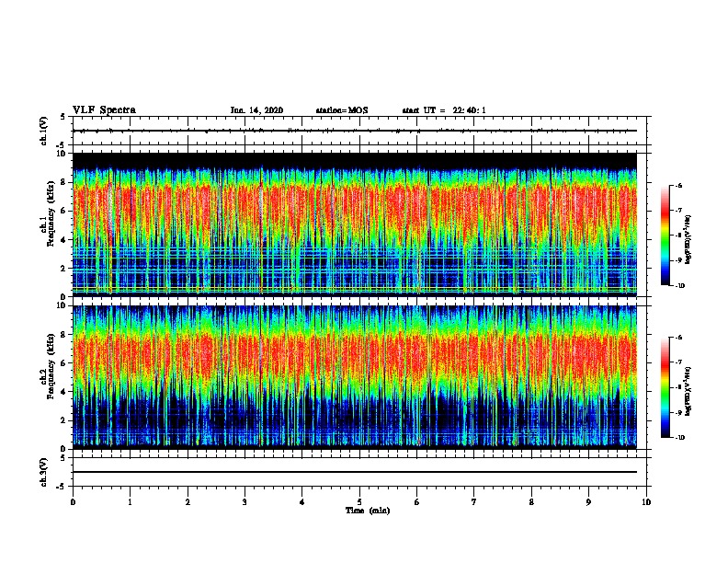Viewport: 728px width, 563px height.
Task: Click the "VLF Spectra" plot title
Action: pyautogui.click(x=104, y=110)
